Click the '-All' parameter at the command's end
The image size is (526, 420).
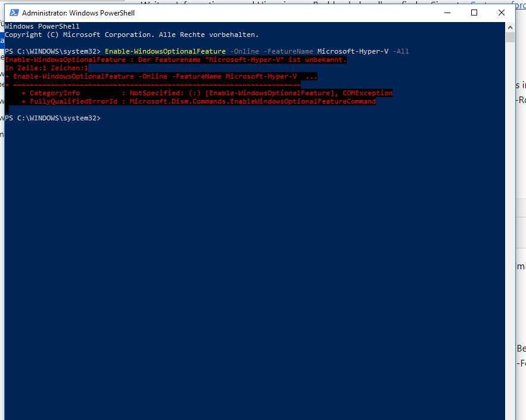400,51
